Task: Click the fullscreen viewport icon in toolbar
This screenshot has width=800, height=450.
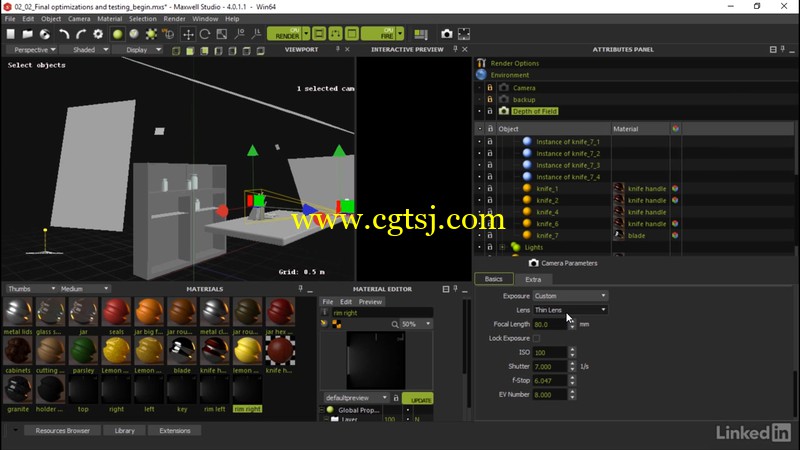Action: (x=464, y=34)
